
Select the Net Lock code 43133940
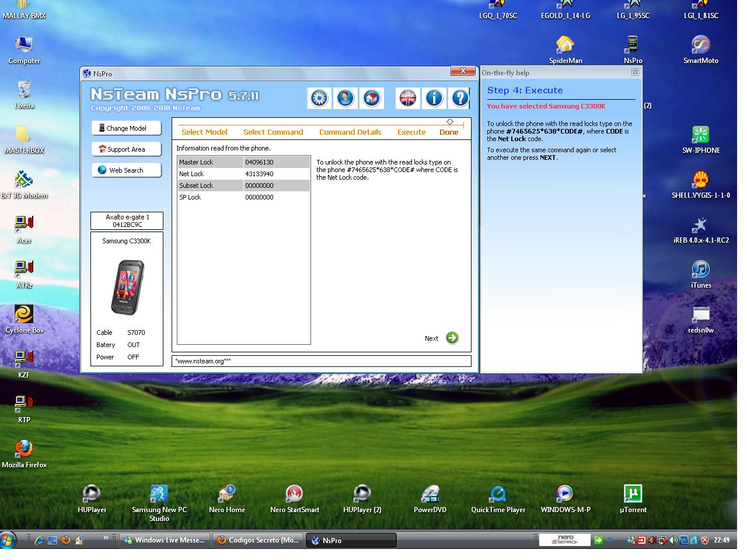point(259,174)
